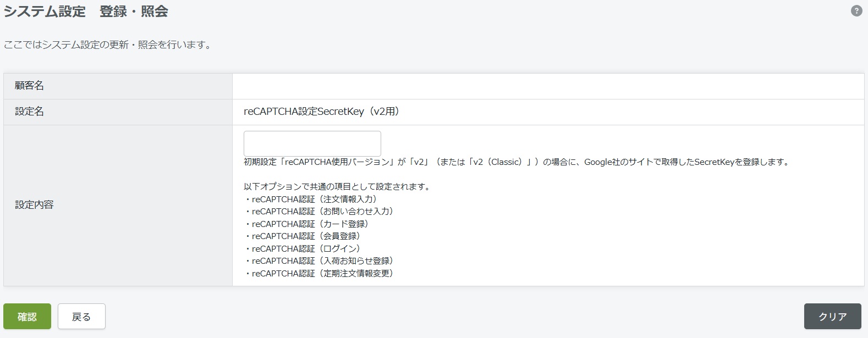Click the ここではシステム設定の更新・照会を行います description
This screenshot has height=338, width=868.
coord(108,45)
